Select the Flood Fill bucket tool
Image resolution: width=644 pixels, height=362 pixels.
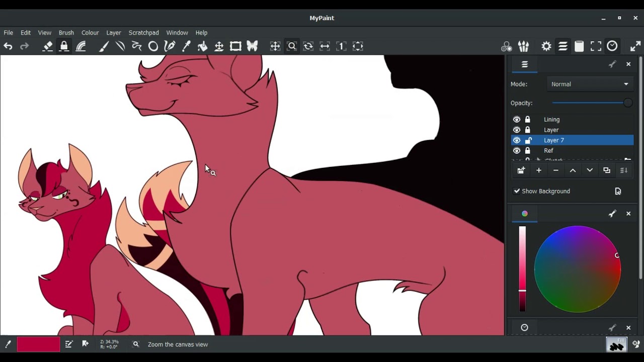pos(202,46)
